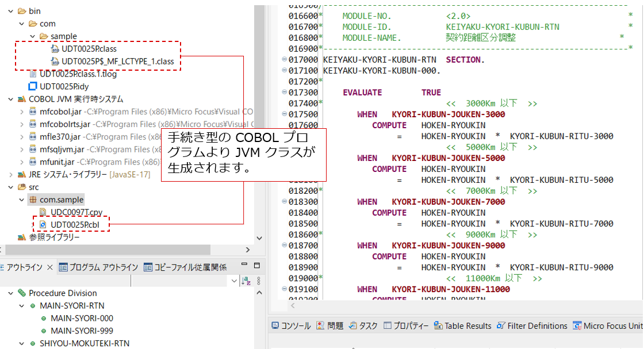Click the UDT0025P.class file icon
The image size is (644, 349).
click(x=55, y=49)
